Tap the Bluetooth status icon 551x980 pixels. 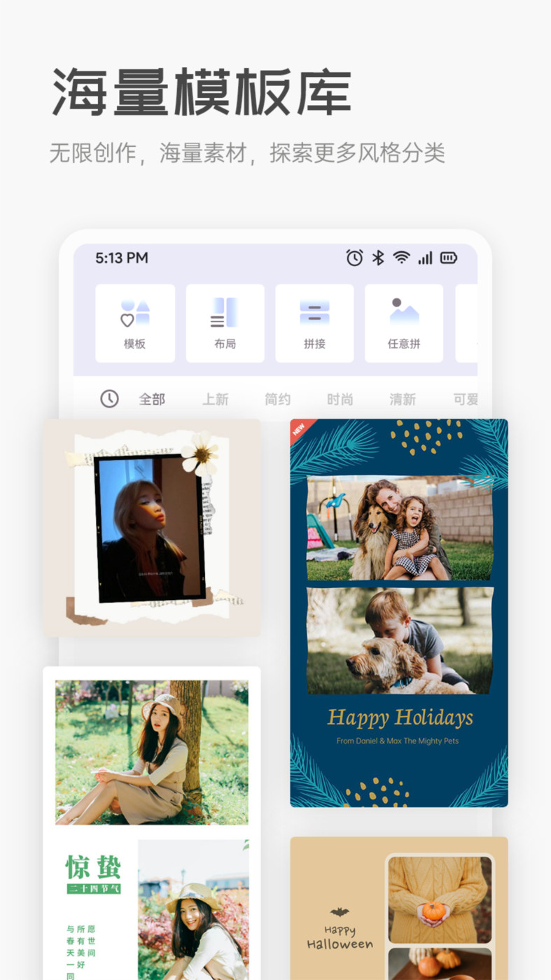coord(378,258)
